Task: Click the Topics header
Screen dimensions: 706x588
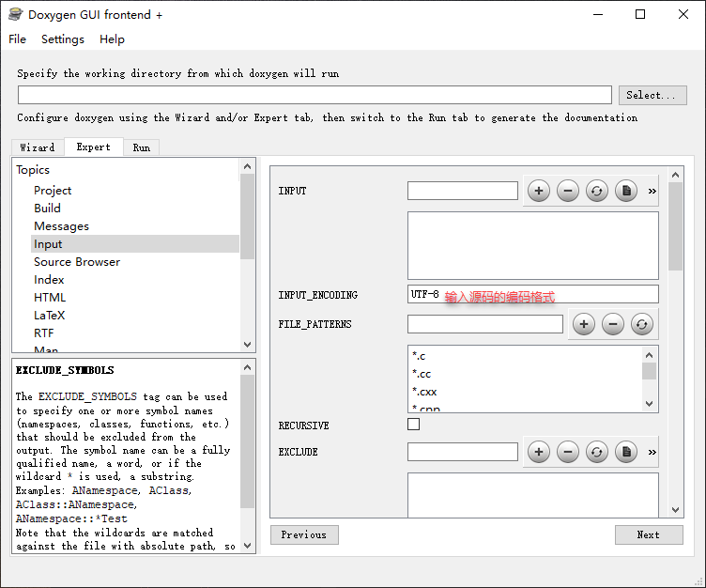Action: click(33, 170)
